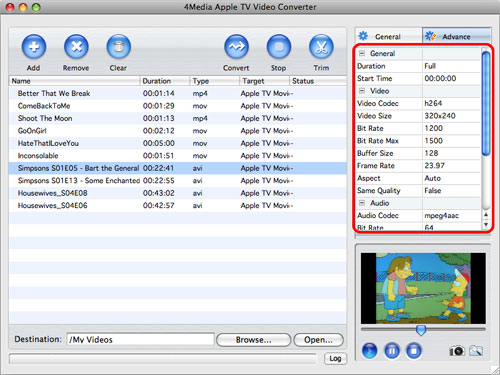
Task: Collapse the Video settings group
Action: [362, 91]
